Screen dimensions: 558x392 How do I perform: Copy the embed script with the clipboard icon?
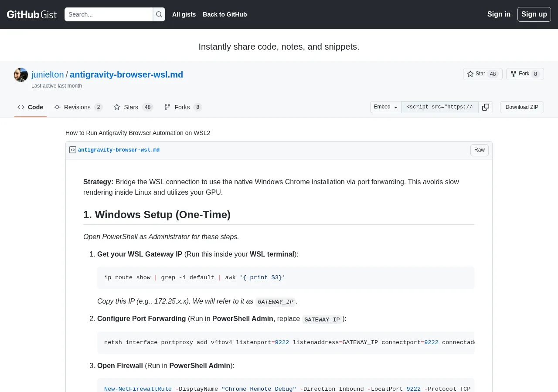[x=486, y=107]
